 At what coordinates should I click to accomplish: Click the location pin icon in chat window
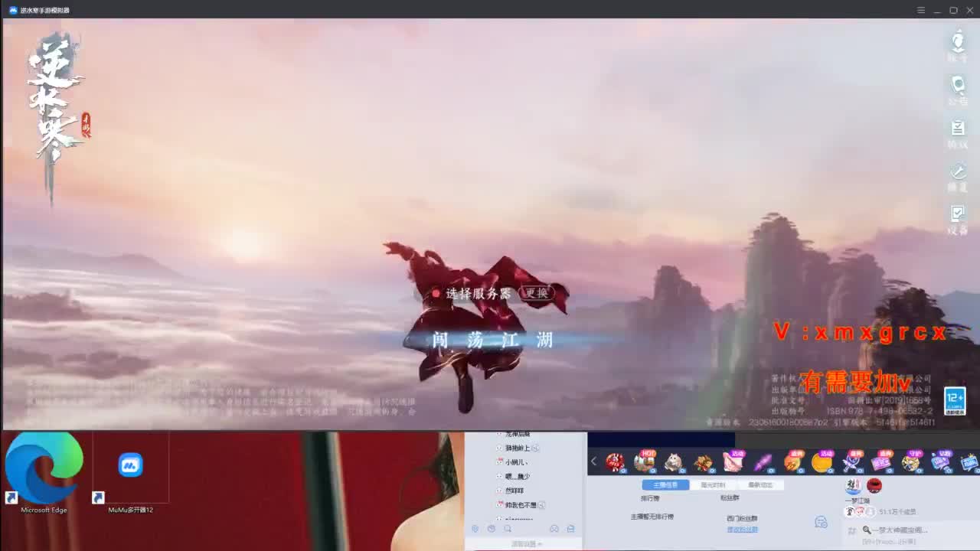click(475, 529)
